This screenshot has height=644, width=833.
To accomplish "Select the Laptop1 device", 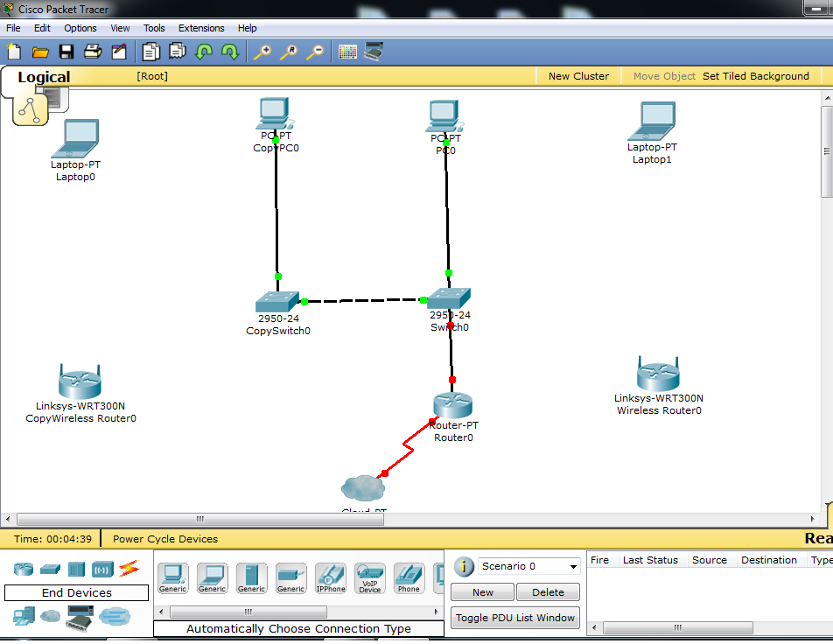I will coord(653,121).
